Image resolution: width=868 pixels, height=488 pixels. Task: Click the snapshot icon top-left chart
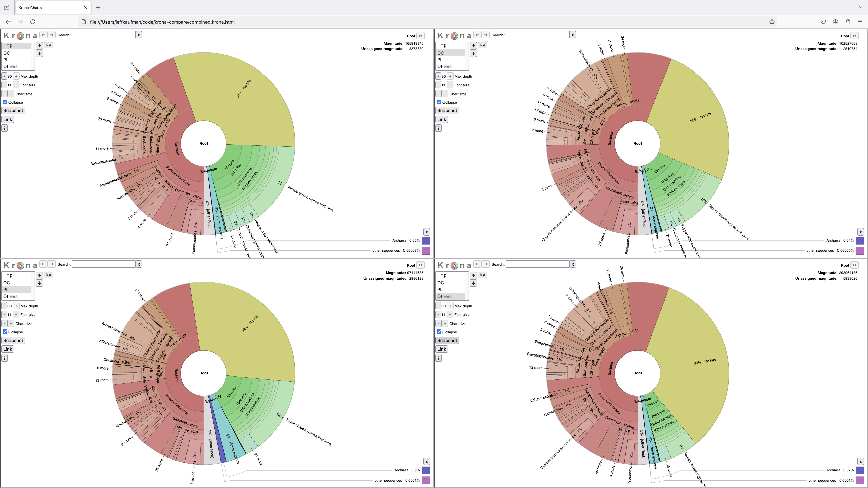[13, 110]
